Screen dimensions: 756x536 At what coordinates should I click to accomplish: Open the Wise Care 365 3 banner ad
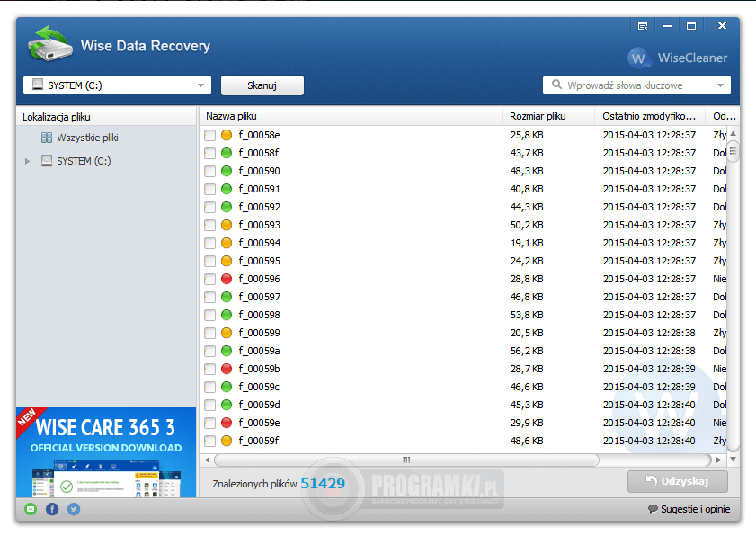point(106,452)
